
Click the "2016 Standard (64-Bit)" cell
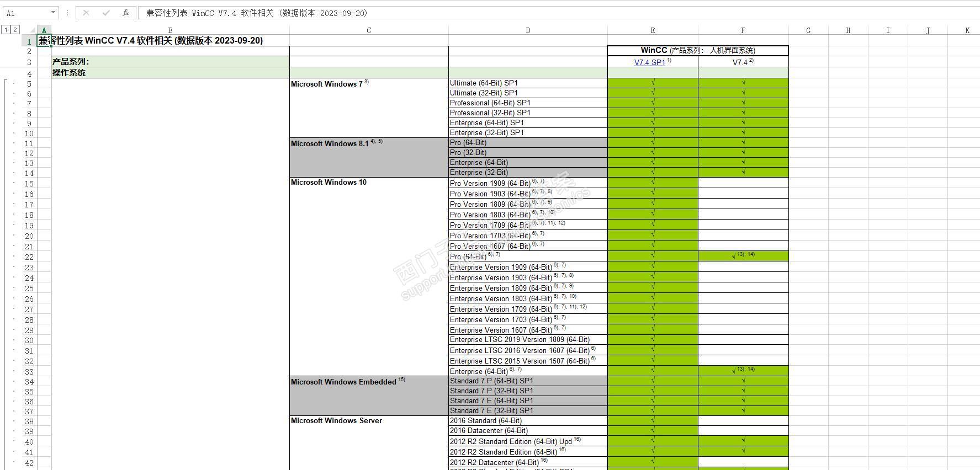[x=528, y=421]
